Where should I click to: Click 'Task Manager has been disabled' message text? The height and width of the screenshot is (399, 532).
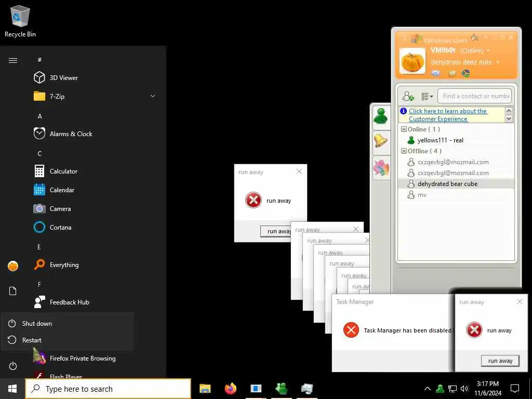407,330
